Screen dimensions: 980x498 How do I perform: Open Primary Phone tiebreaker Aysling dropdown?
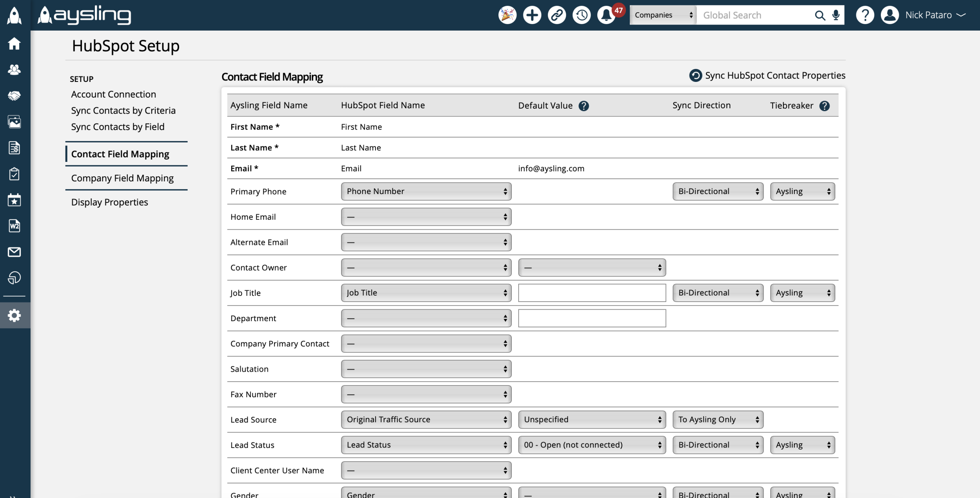point(802,191)
